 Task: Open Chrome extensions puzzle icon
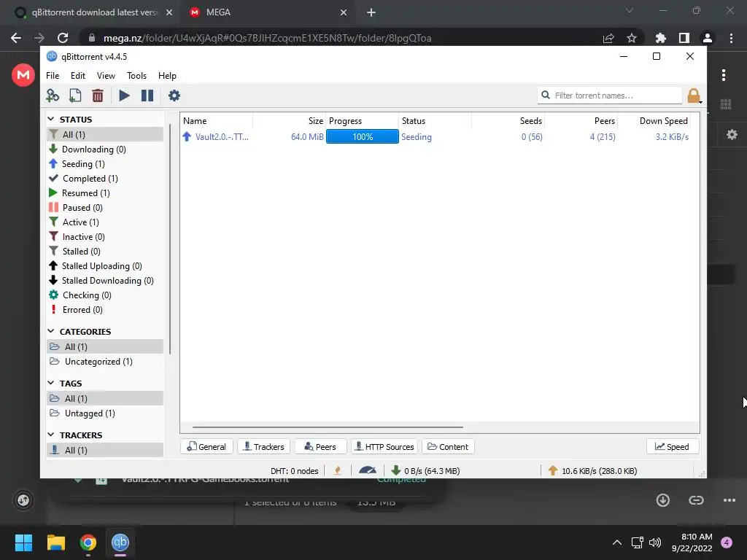click(660, 38)
